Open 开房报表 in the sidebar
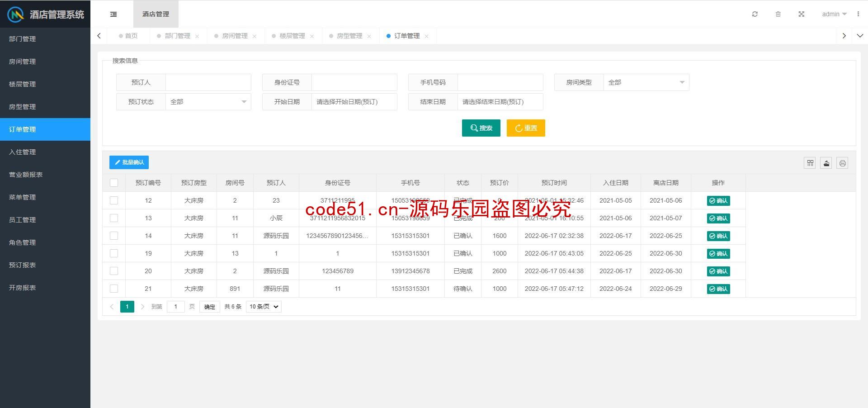The width and height of the screenshot is (868, 408). coord(45,288)
